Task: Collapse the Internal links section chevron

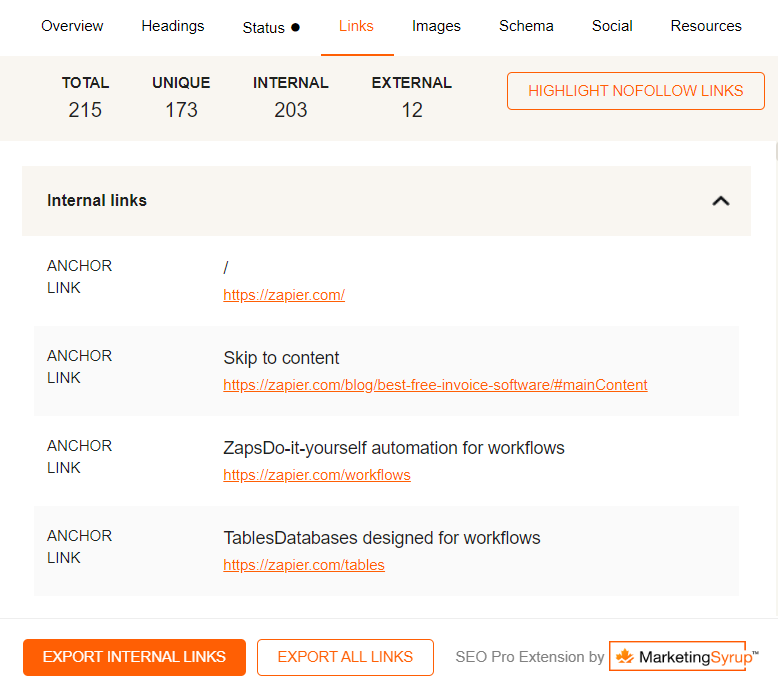Action: tap(720, 201)
